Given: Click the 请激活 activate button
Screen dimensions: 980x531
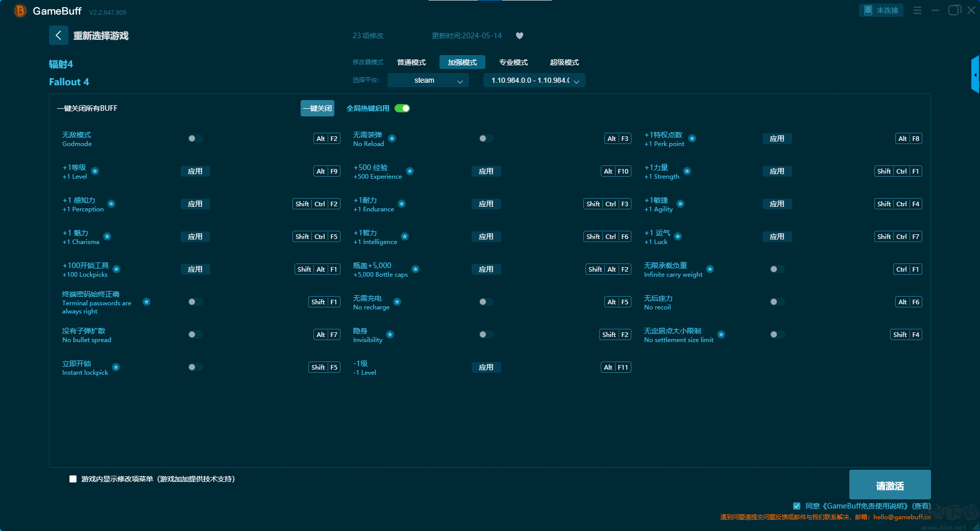Looking at the screenshot, I should (x=890, y=485).
